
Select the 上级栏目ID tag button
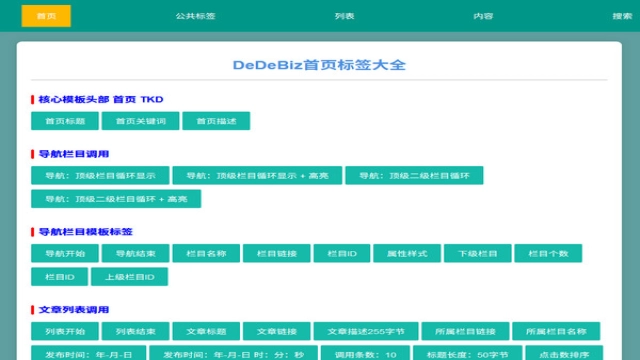(x=129, y=277)
